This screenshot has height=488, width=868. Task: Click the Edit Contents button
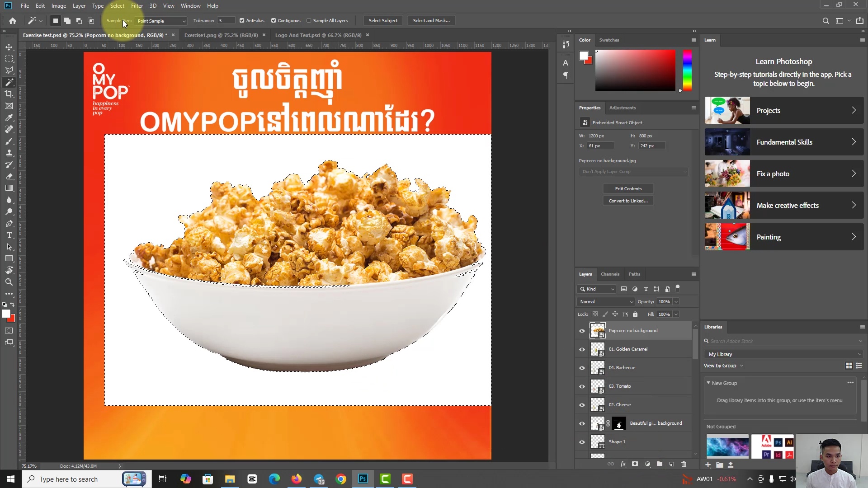(628, 188)
